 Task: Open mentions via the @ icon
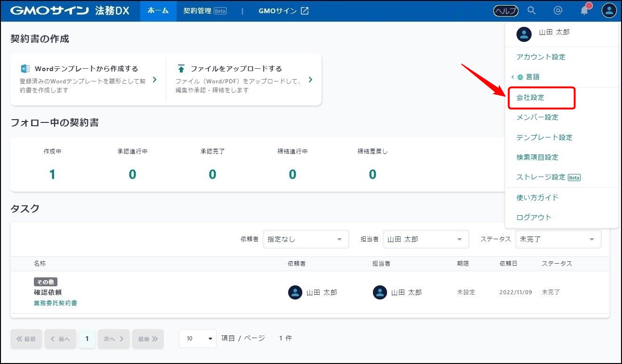click(558, 11)
